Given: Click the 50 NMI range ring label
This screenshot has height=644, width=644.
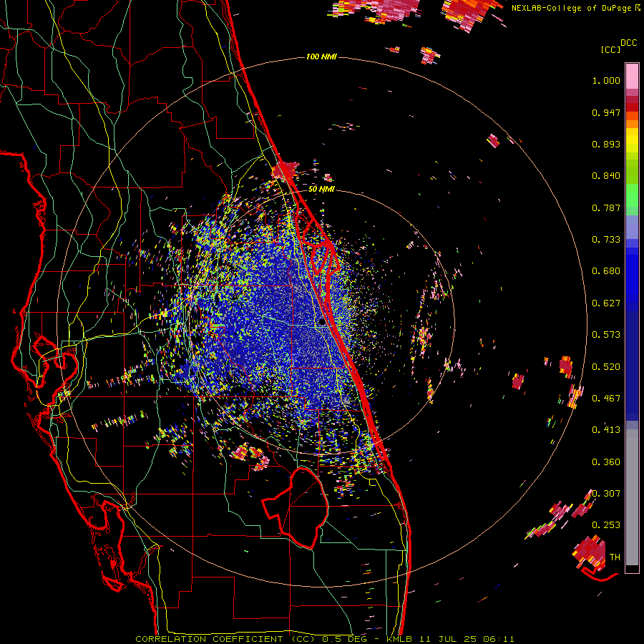Looking at the screenshot, I should point(321,190).
